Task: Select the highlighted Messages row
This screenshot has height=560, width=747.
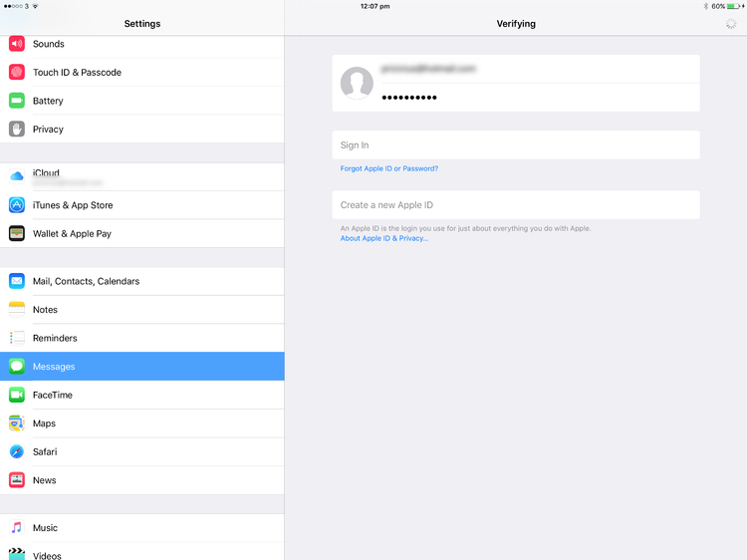Action: 142,367
